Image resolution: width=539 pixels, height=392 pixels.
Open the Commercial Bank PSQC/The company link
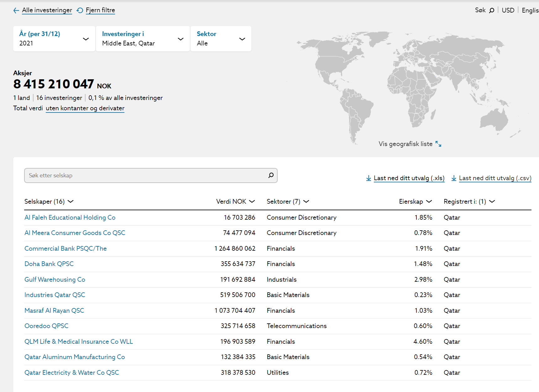pyautogui.click(x=65, y=248)
